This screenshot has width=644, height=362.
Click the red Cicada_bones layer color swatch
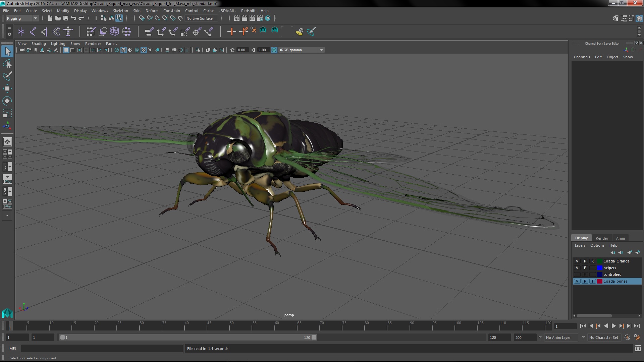(599, 281)
